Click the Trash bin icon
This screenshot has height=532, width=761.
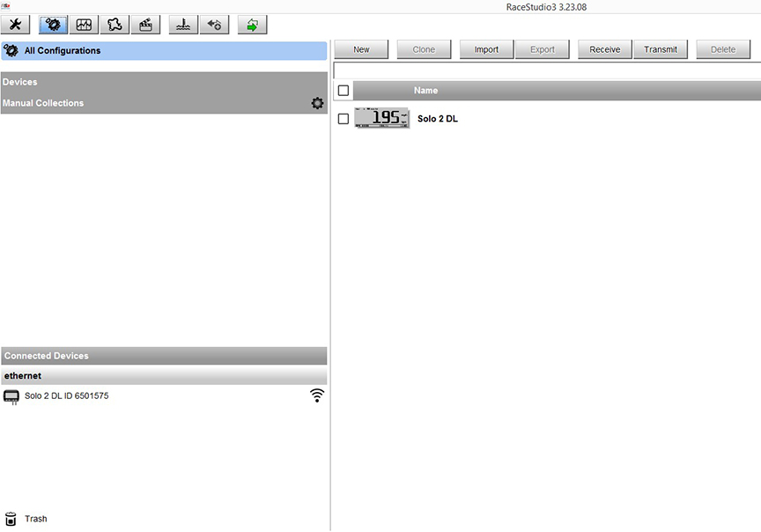[11, 519]
